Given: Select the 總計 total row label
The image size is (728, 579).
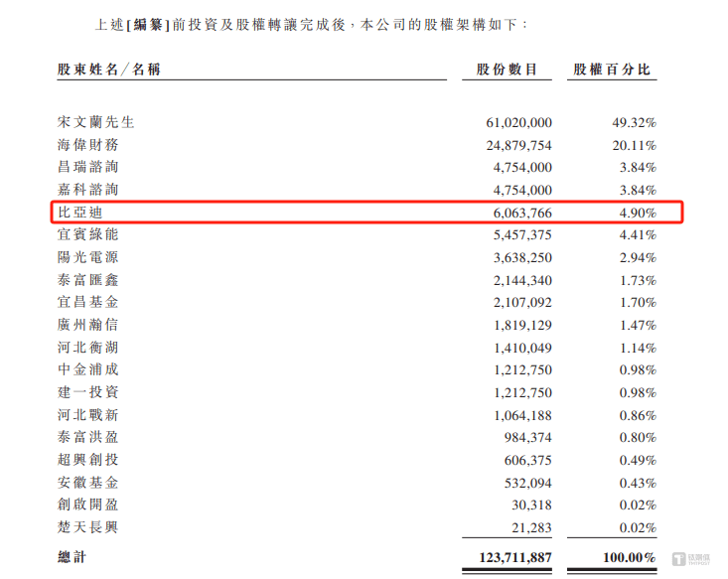Looking at the screenshot, I should pyautogui.click(x=72, y=557).
